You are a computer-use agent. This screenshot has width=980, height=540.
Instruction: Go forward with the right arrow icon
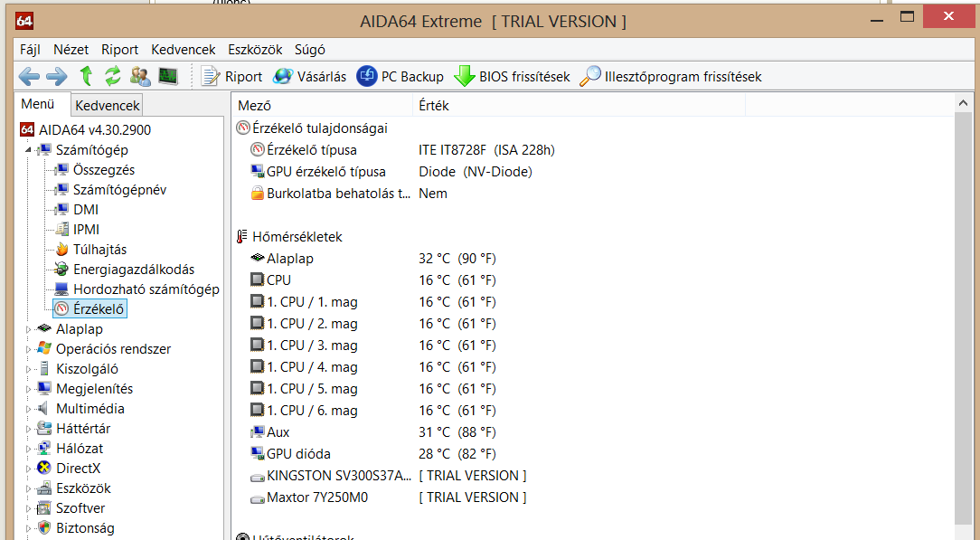click(x=57, y=76)
